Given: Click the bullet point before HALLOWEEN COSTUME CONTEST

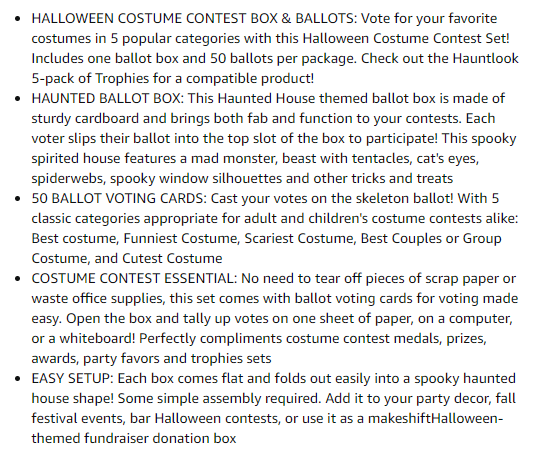Looking at the screenshot, I should click(x=18, y=19).
